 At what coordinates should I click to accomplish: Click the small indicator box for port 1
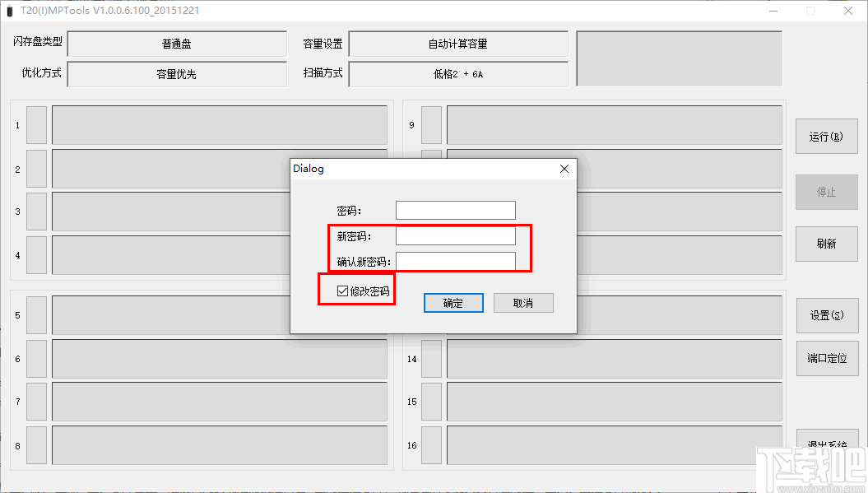tap(36, 125)
